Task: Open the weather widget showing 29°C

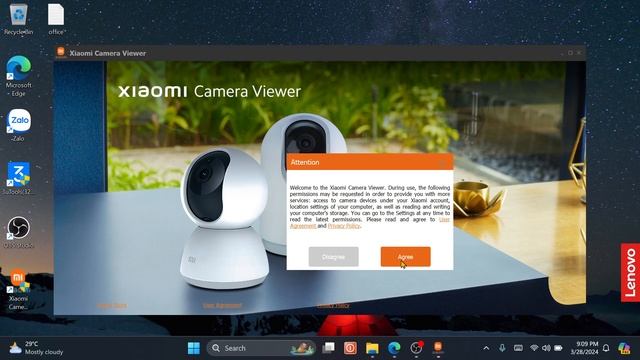Action: [x=36, y=348]
